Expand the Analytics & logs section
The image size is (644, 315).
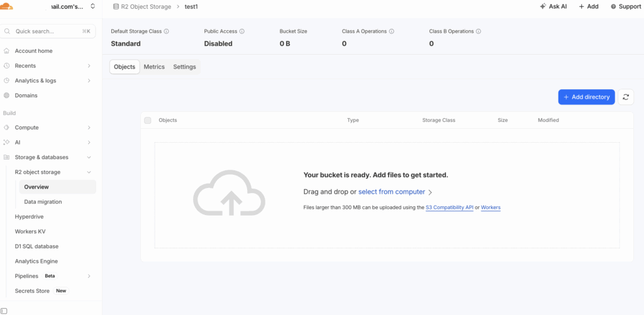click(89, 80)
